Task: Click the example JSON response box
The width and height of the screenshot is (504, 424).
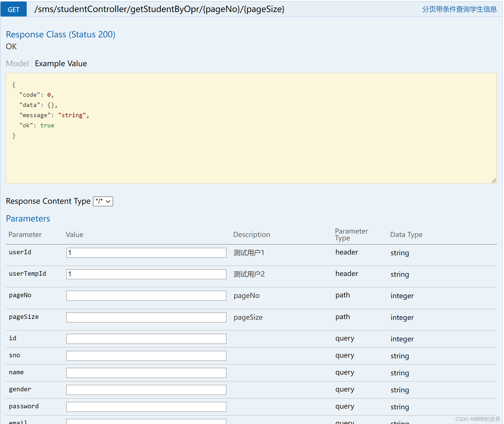Action: pos(251,128)
